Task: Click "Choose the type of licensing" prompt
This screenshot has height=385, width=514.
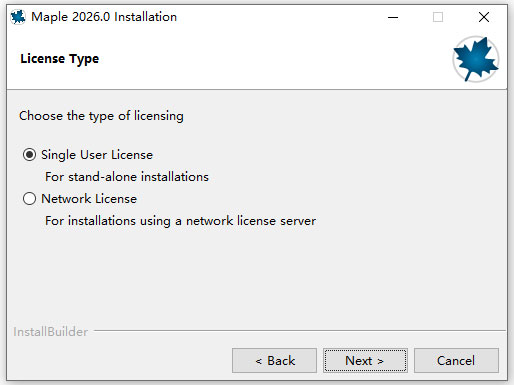Action: [101, 116]
